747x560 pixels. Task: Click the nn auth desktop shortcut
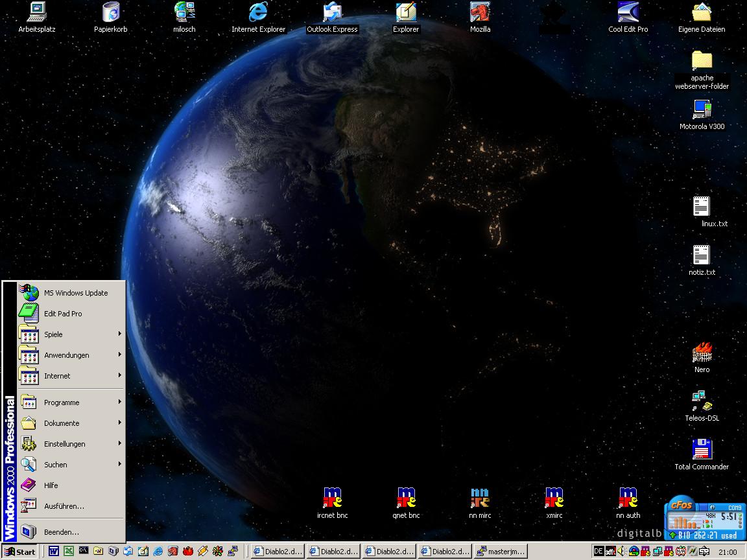coord(628,504)
